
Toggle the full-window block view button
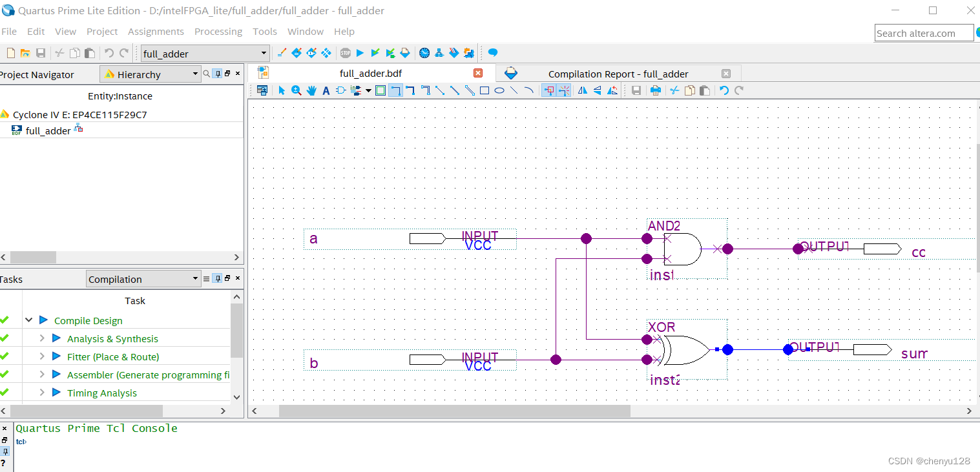click(x=381, y=90)
